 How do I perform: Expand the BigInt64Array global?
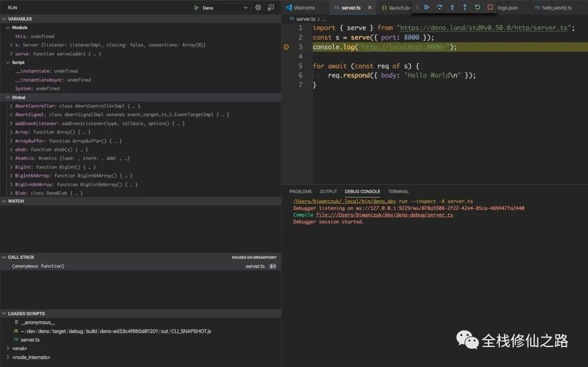pyautogui.click(x=11, y=176)
